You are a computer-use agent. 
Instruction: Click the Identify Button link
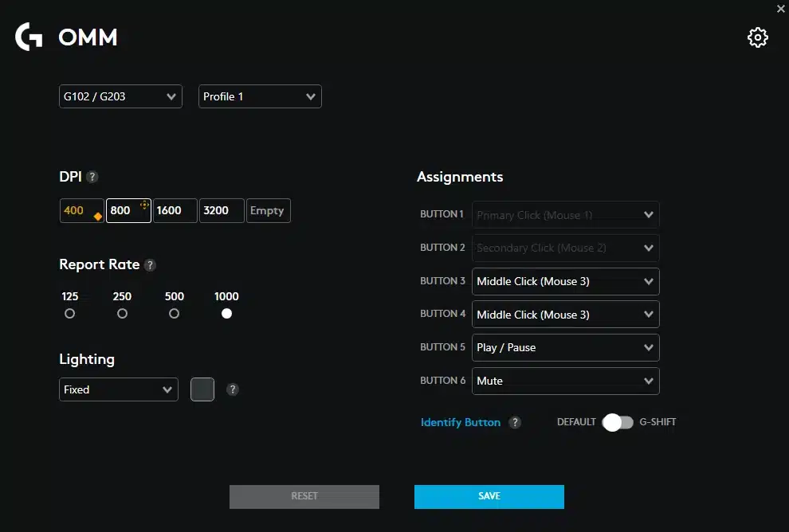461,422
